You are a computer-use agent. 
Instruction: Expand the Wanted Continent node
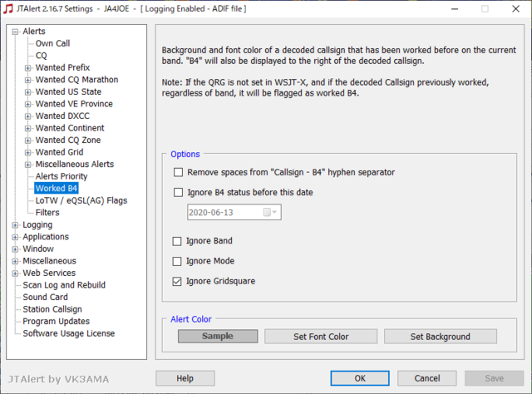click(27, 128)
